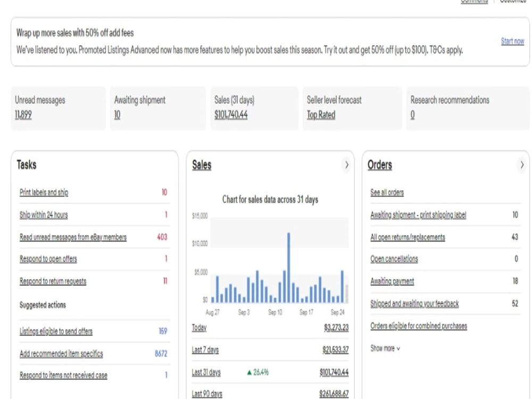Open the Sales panel chevron arrow
This screenshot has height=399, width=532.
pos(346,165)
